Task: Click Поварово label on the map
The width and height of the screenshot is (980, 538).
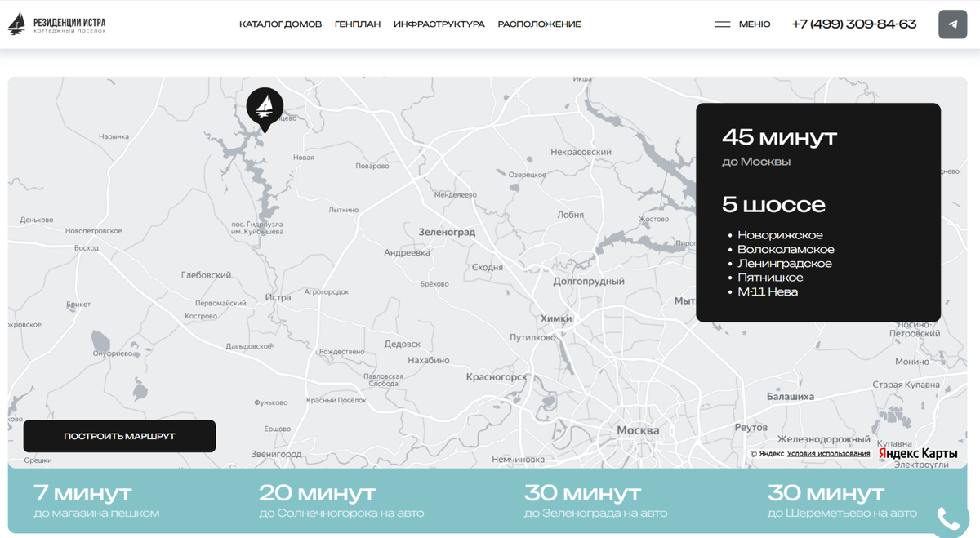Action: tap(372, 166)
